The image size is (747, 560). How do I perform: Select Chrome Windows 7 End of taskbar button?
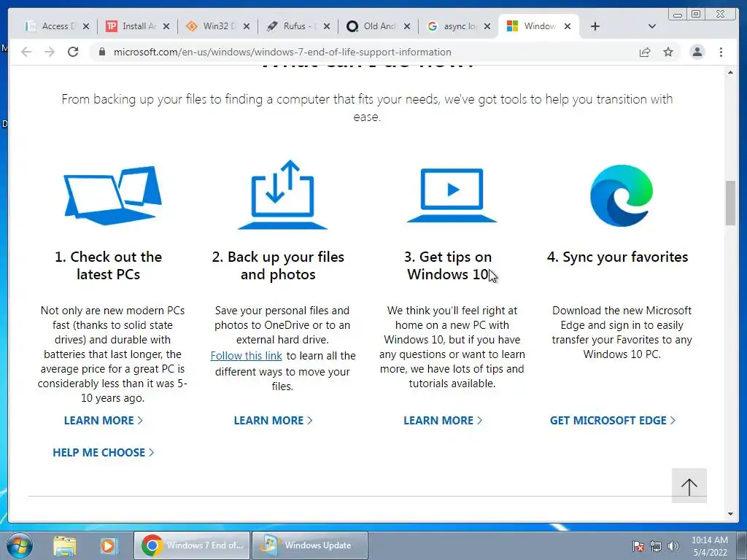192,545
